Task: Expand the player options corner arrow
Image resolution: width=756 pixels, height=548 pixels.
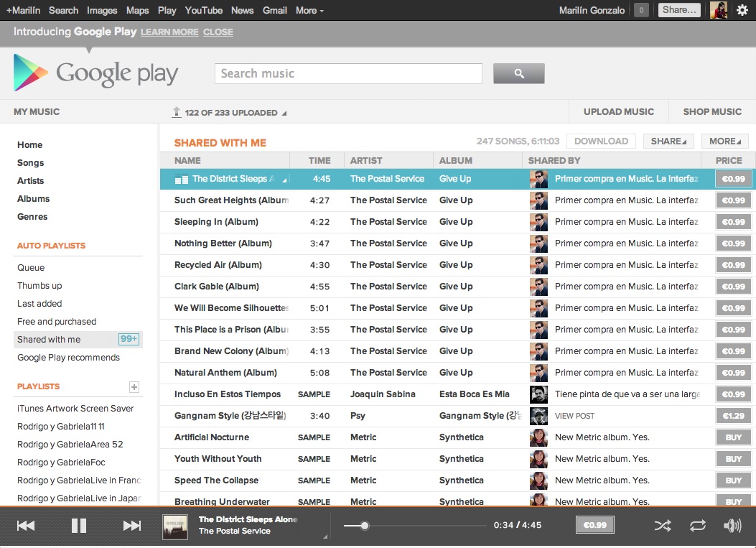Action: pos(325,536)
